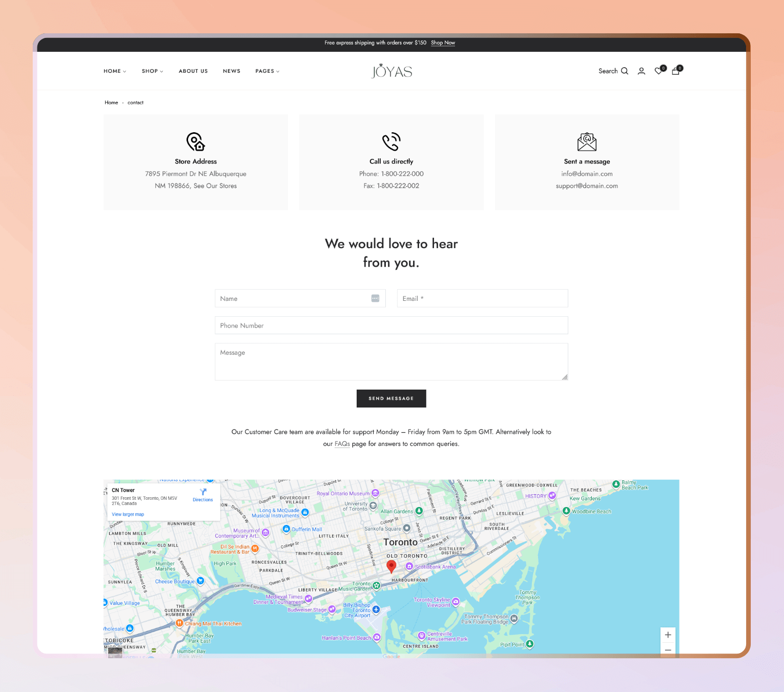
Task: Click the info@domain.com email address
Action: pos(587,174)
